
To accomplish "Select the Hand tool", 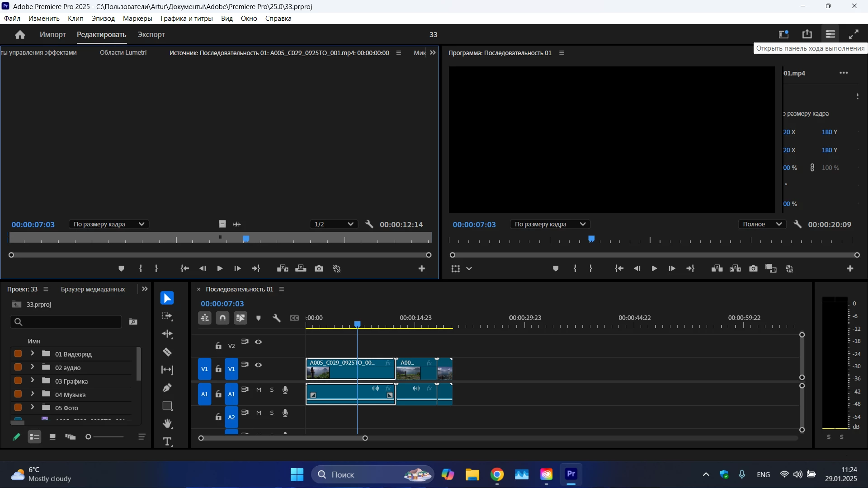I will tap(167, 423).
